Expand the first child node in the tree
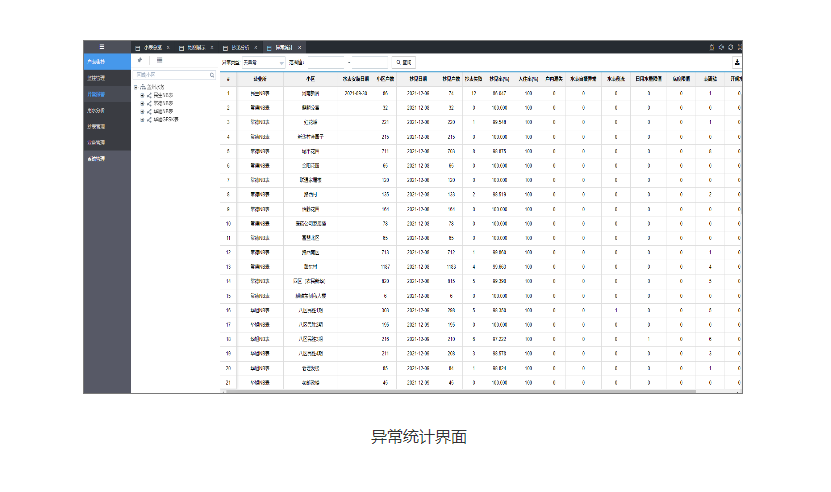The image size is (831, 492). (142, 95)
